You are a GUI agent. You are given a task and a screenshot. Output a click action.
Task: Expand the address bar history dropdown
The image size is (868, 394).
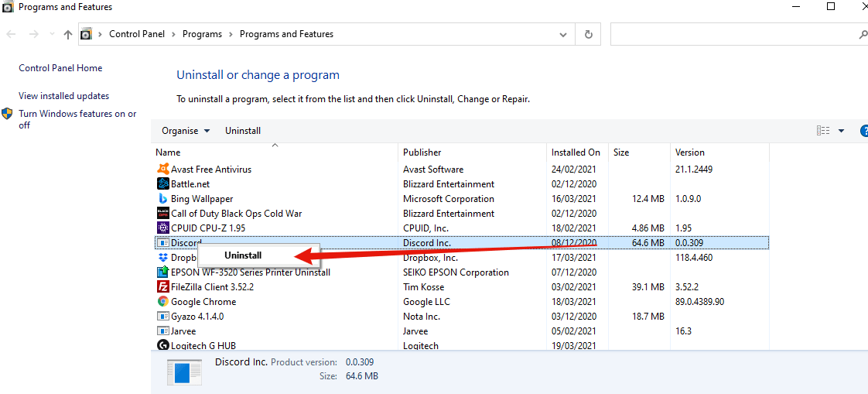(563, 34)
